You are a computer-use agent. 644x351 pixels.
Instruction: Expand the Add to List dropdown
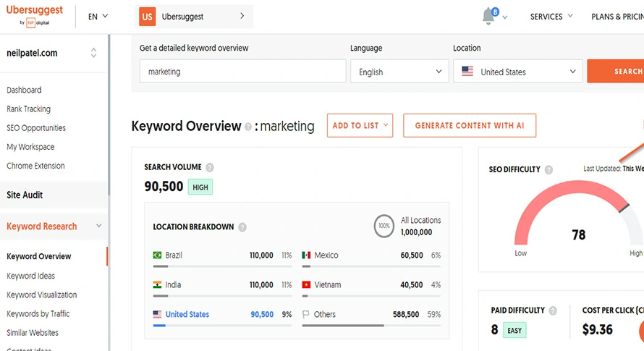tap(360, 125)
